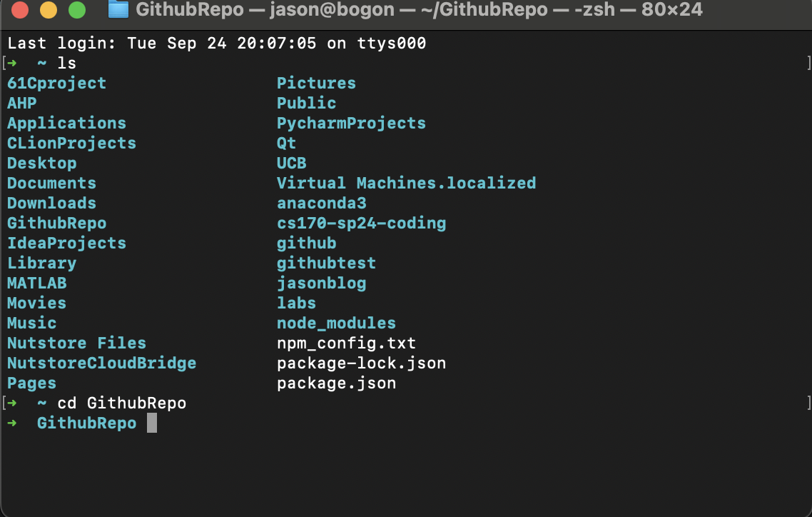This screenshot has height=517, width=812.
Task: Select the jasonblog directory entry
Action: pos(322,283)
